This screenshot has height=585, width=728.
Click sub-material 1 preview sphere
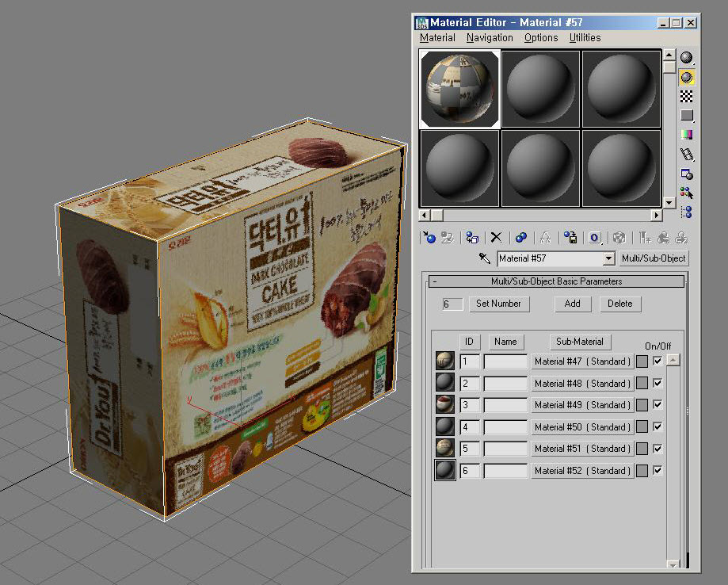[444, 361]
